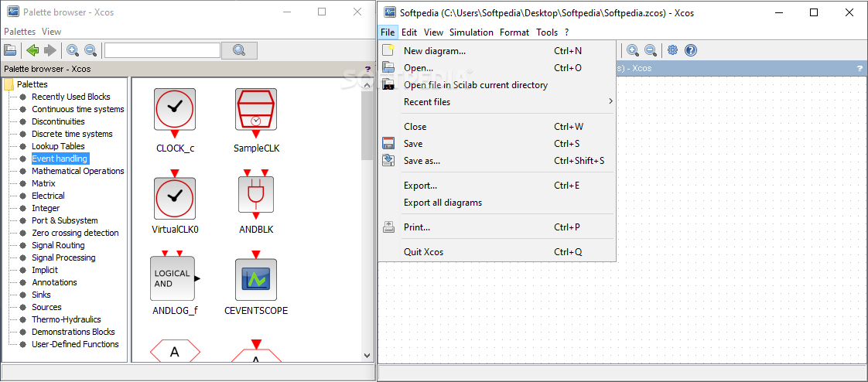Select Discontinuities palette
Image resolution: width=868 pixels, height=382 pixels.
coord(58,121)
